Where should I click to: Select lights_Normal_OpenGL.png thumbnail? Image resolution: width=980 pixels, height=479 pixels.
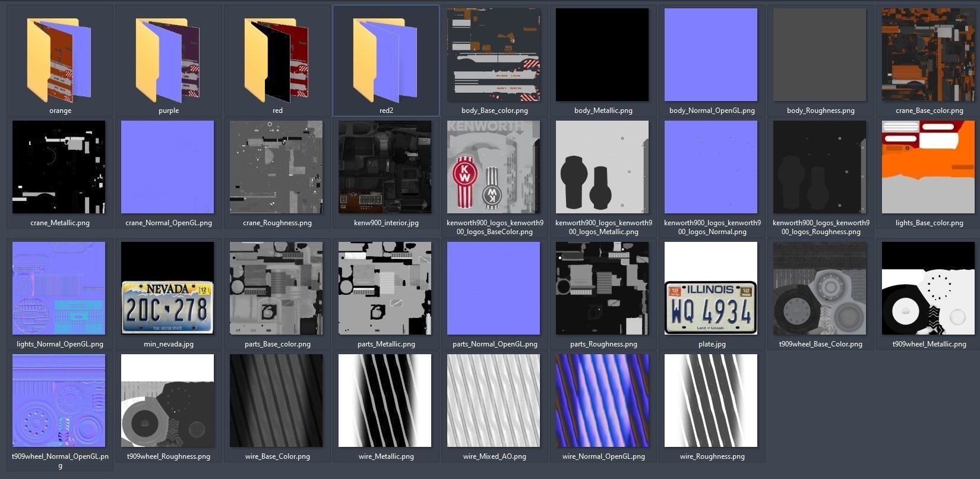coord(59,288)
